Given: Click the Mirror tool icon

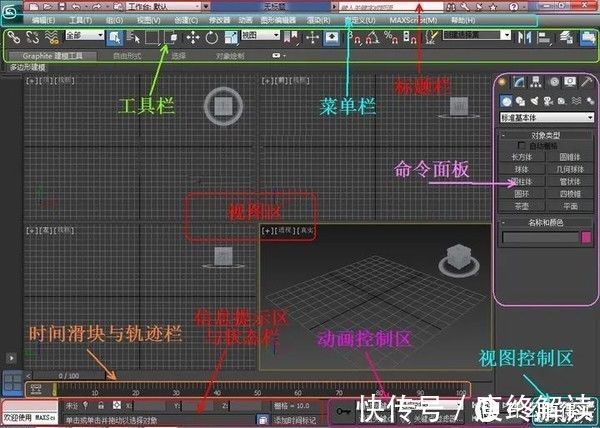Looking at the screenshot, I should click(x=524, y=37).
